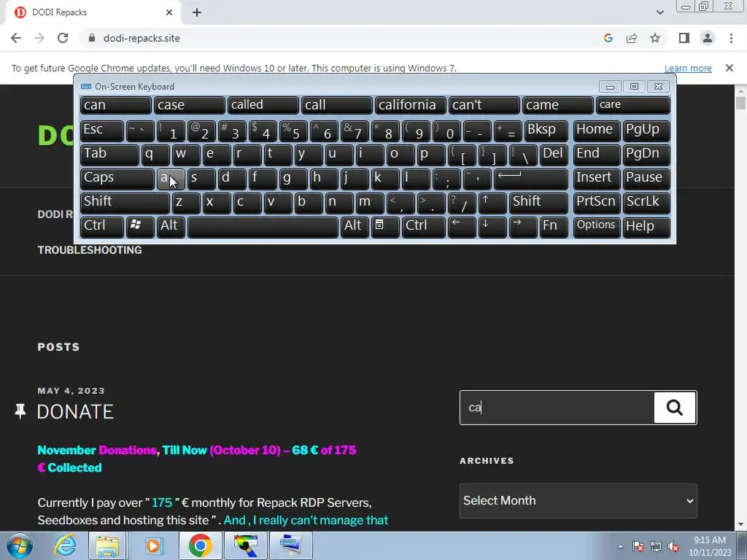Click the Options key on keyboard
Viewport: 747px width, 560px height.
pos(596,227)
